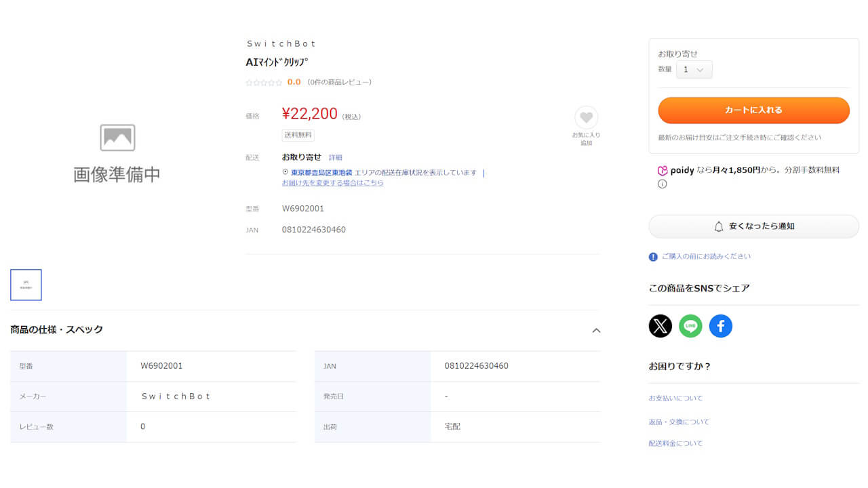
Task: Click the heart favorite icon
Action: pyautogui.click(x=586, y=117)
